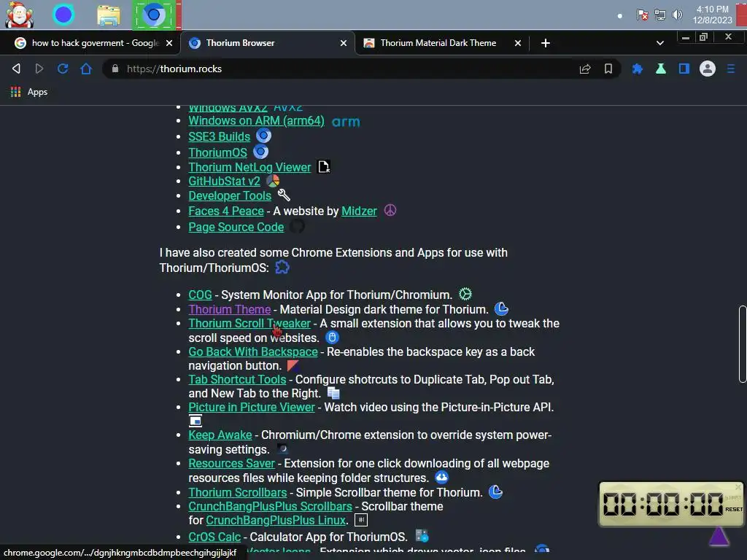
Task: Open the Thorium Scroll Tweaker link
Action: pos(249,323)
